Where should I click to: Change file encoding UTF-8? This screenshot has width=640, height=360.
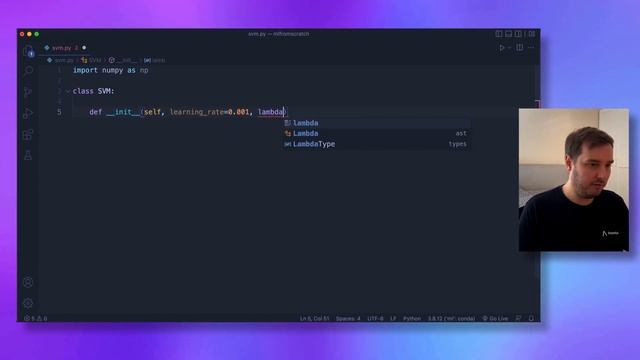[375, 318]
